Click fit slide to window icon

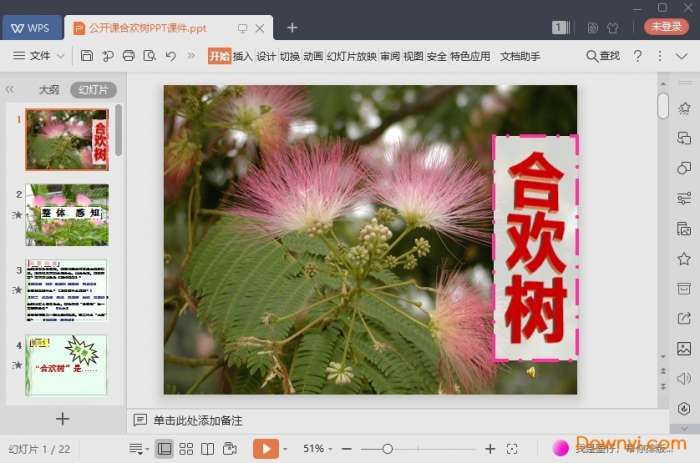click(x=512, y=449)
